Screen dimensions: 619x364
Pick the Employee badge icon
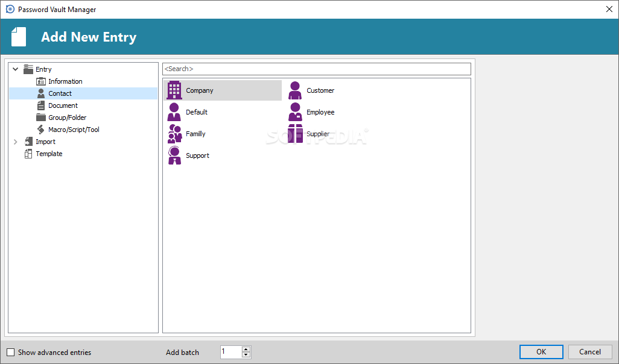295,112
